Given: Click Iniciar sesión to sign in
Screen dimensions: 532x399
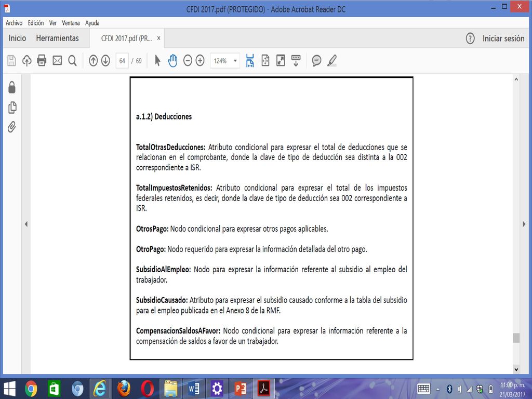Looking at the screenshot, I should [503, 38].
